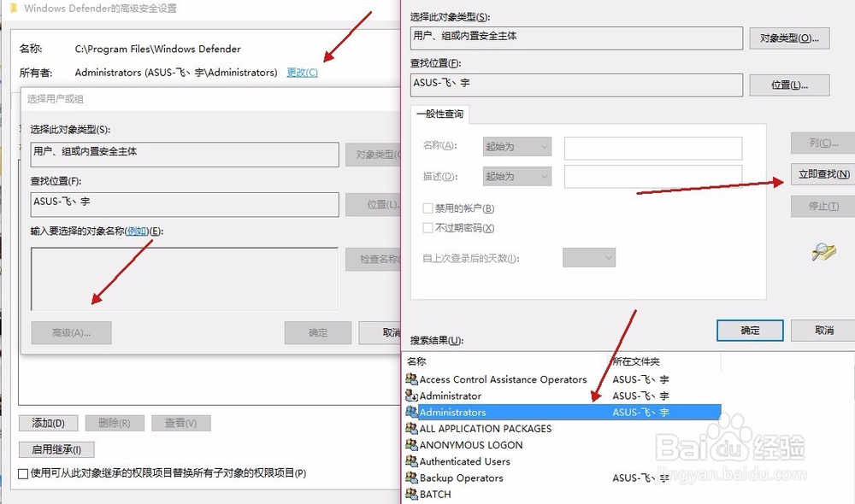
Task: Click the Administrator user icon
Action: point(411,395)
